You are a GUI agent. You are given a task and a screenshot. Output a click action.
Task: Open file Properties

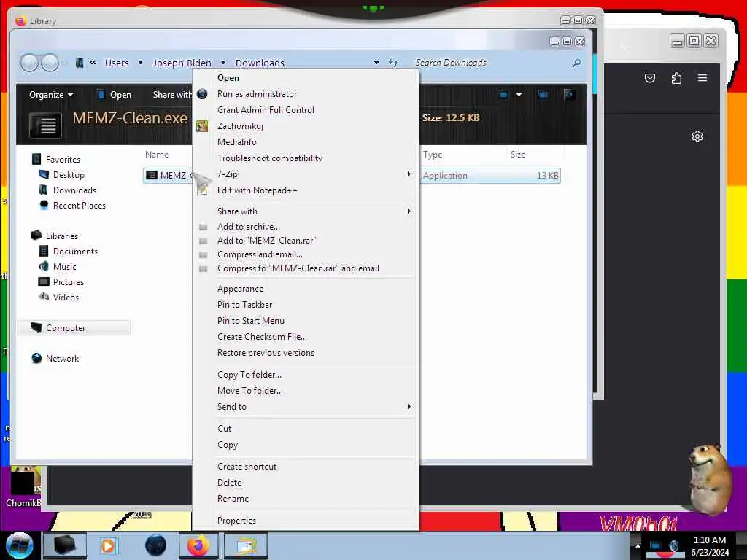236,521
